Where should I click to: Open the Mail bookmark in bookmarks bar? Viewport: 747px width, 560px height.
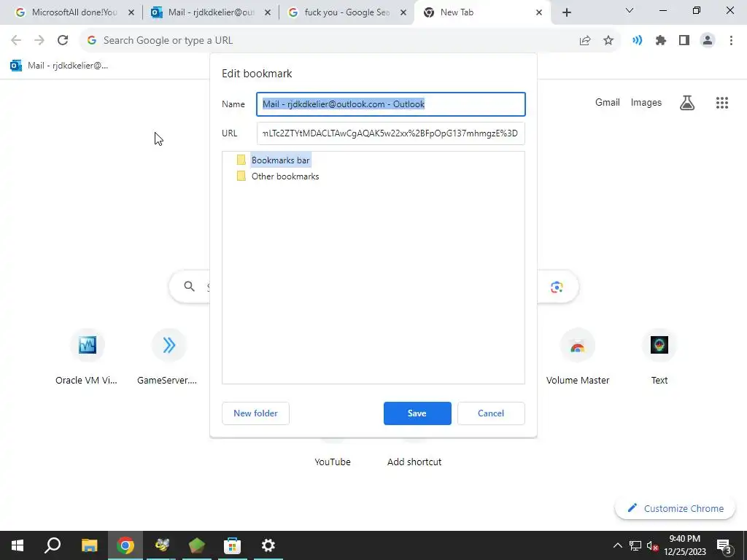[x=60, y=66]
